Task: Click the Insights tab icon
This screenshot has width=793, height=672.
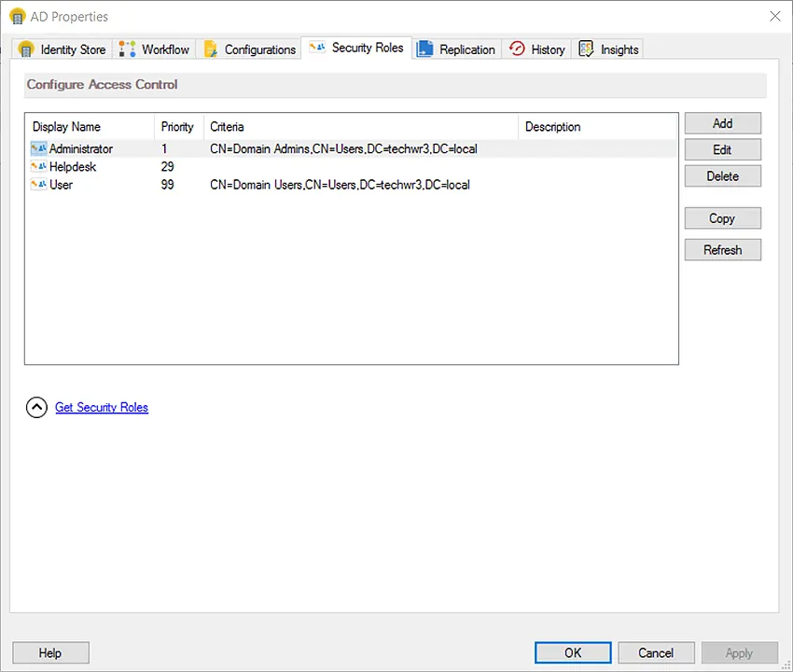Action: click(x=586, y=49)
